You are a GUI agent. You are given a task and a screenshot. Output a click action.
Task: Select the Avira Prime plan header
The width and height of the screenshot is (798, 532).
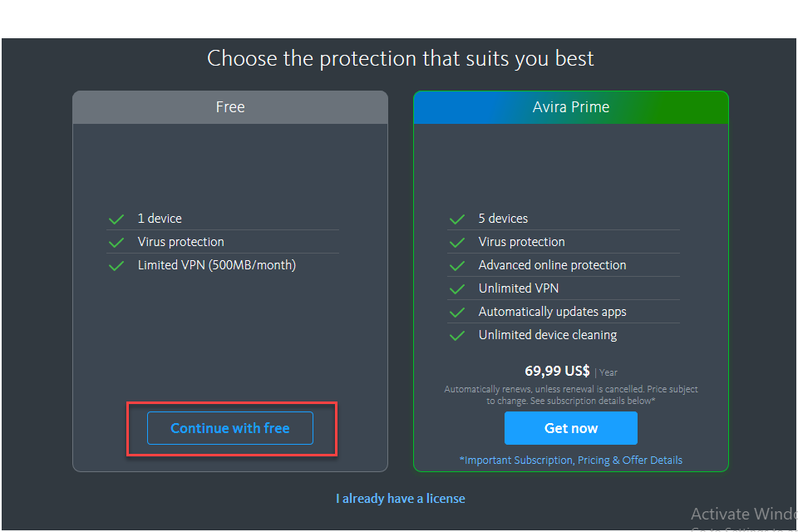pyautogui.click(x=571, y=107)
